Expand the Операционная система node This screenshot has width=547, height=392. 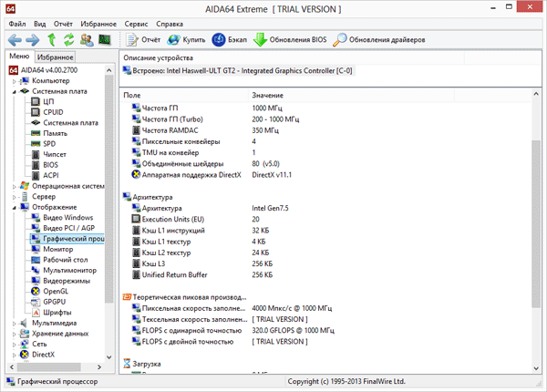pos(15,187)
